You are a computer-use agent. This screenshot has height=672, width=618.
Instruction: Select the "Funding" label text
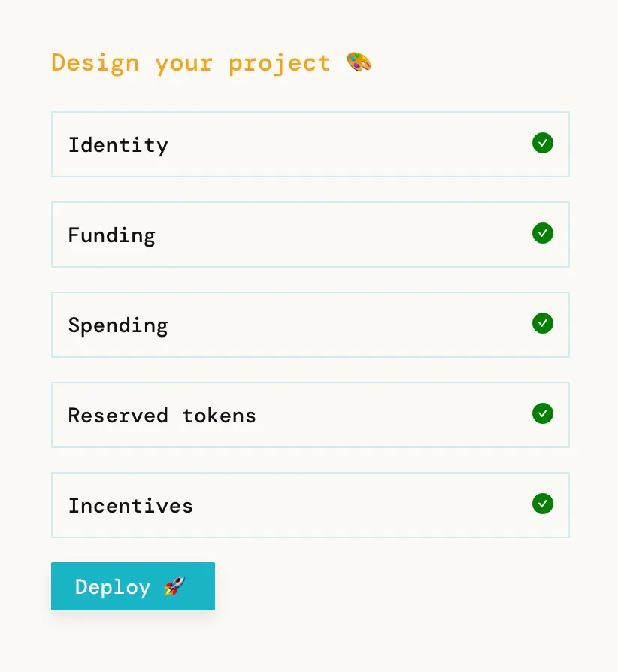pyautogui.click(x=112, y=235)
